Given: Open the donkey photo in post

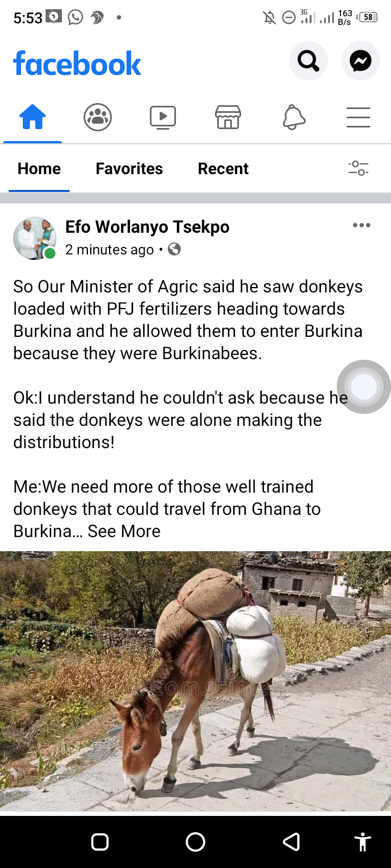Looking at the screenshot, I should tap(195, 681).
